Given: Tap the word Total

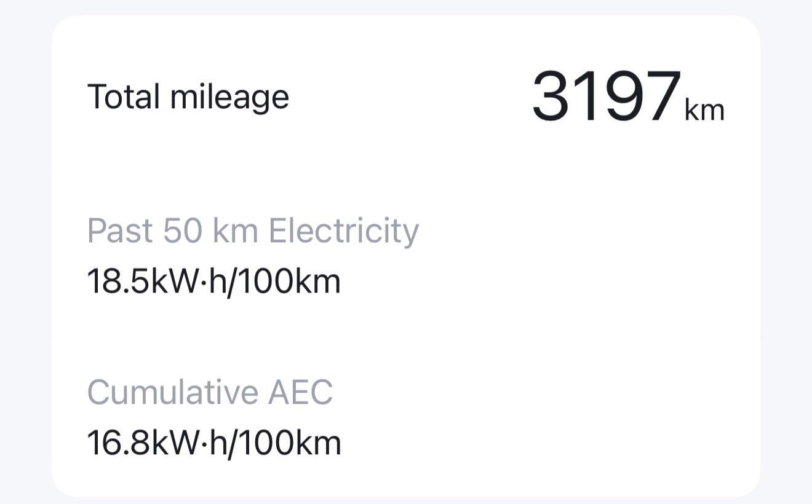Looking at the screenshot, I should [x=124, y=97].
